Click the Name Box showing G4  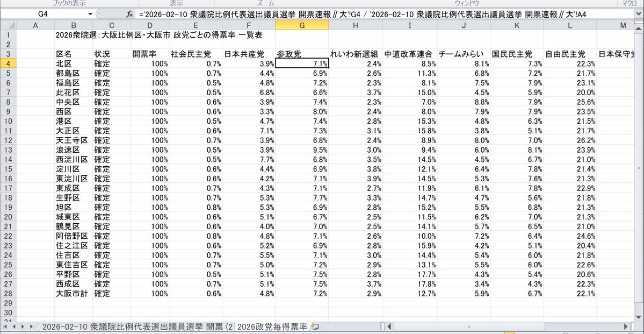44,14
